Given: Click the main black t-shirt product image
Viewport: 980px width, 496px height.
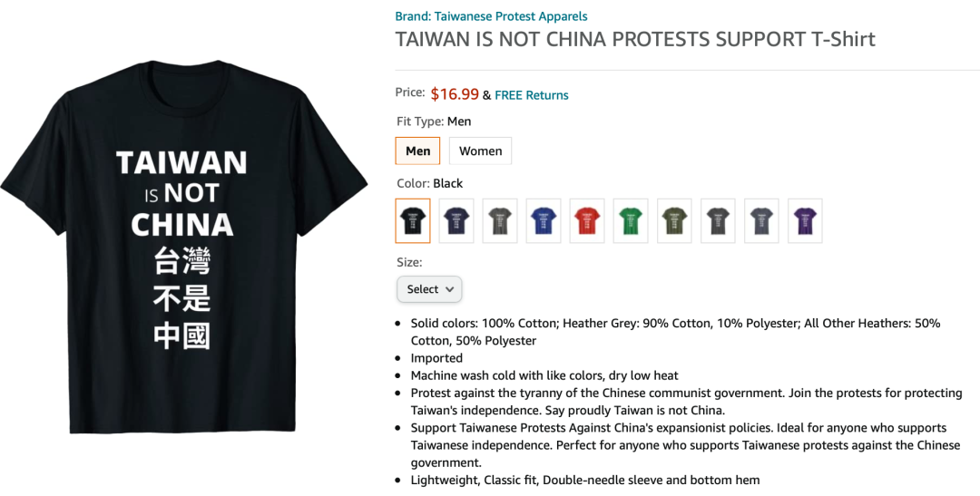Looking at the screenshot, I should pyautogui.click(x=183, y=246).
